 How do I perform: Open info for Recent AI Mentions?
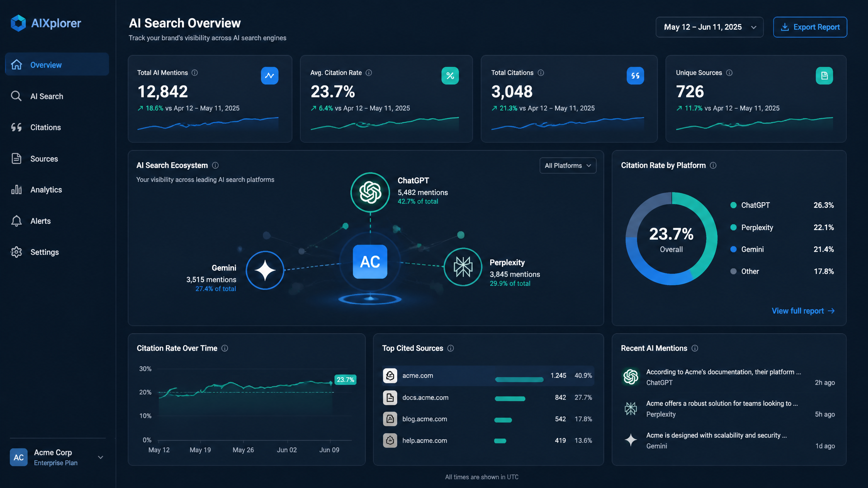695,348
